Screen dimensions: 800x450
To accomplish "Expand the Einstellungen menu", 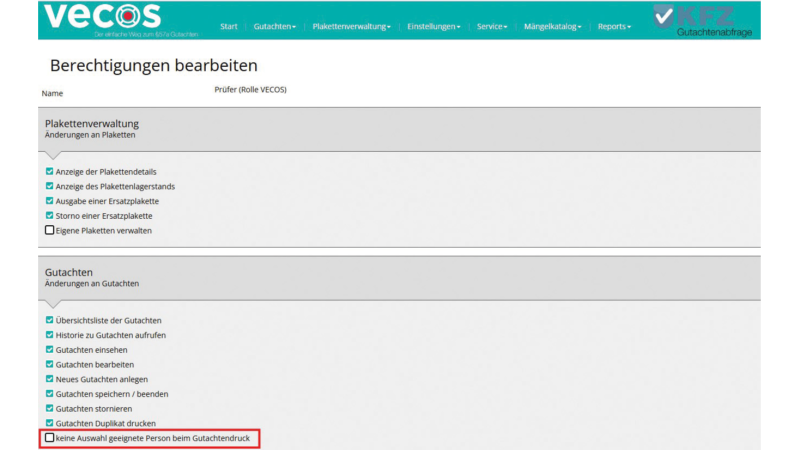I will pyautogui.click(x=434, y=27).
